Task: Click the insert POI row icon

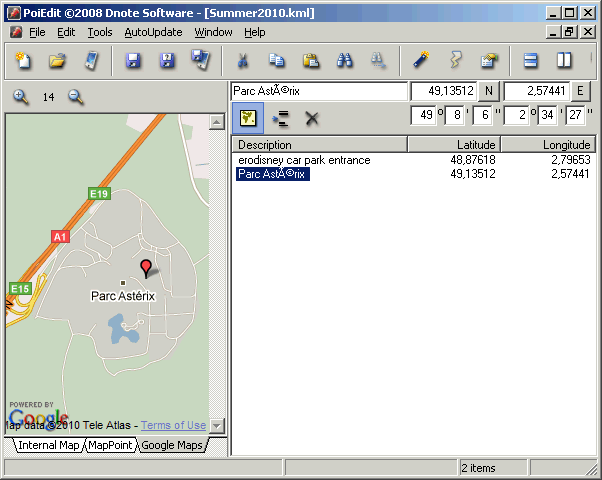Action: (x=280, y=118)
